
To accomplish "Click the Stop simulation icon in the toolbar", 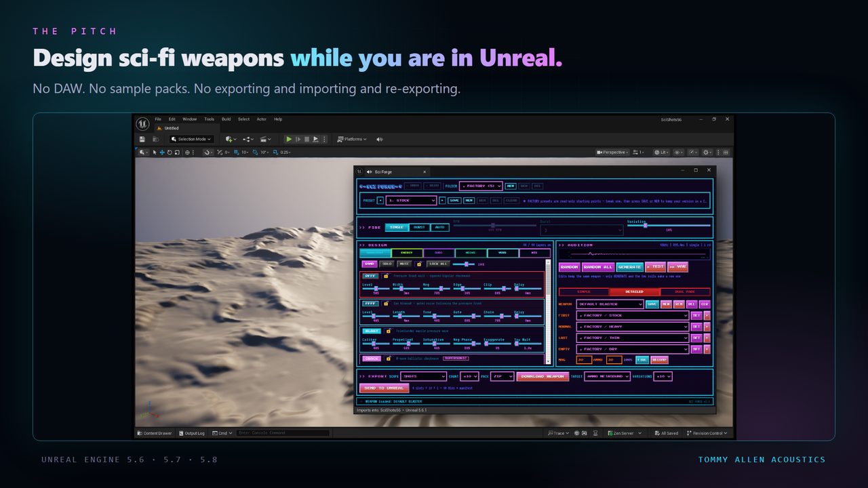I will [307, 139].
